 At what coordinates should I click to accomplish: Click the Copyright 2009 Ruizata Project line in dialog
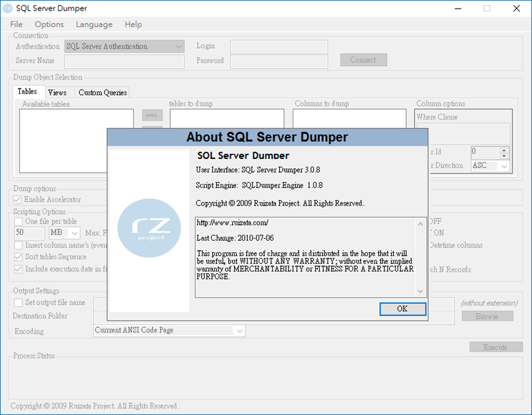pyautogui.click(x=280, y=204)
